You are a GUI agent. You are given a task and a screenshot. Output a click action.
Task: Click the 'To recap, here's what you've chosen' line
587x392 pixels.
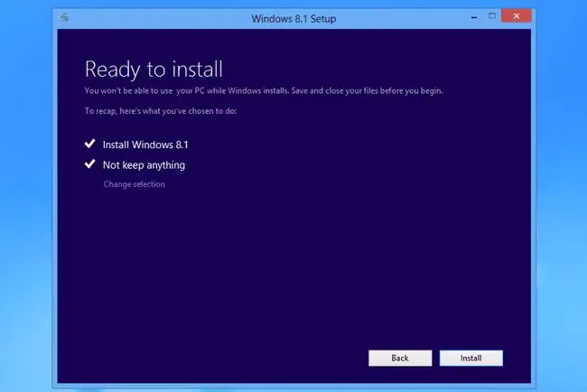pyautogui.click(x=160, y=111)
